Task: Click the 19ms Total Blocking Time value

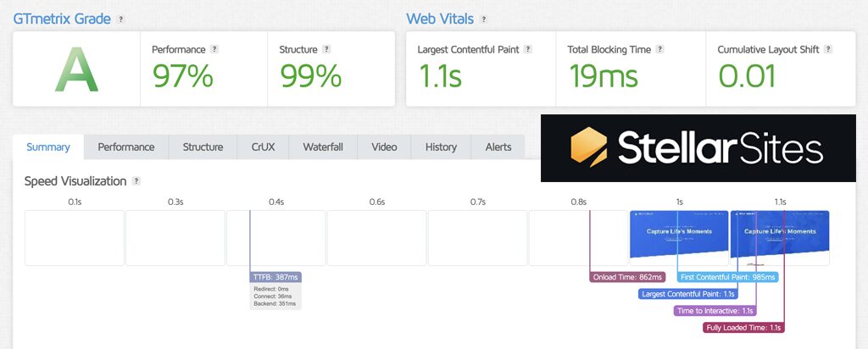Action: [604, 75]
